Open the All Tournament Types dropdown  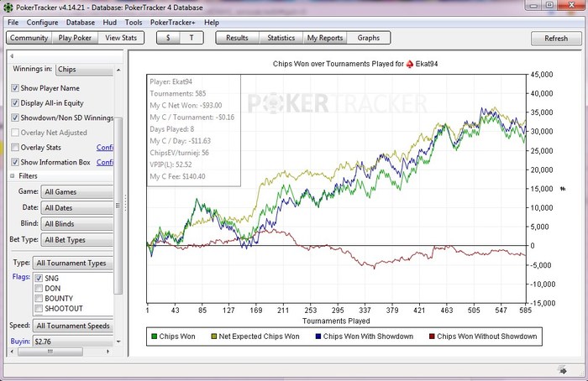coord(73,263)
